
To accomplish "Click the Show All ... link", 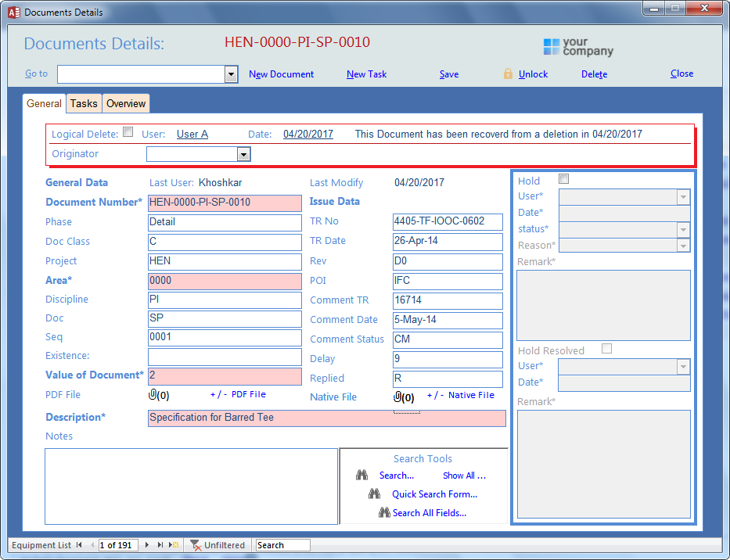I will click(x=464, y=476).
